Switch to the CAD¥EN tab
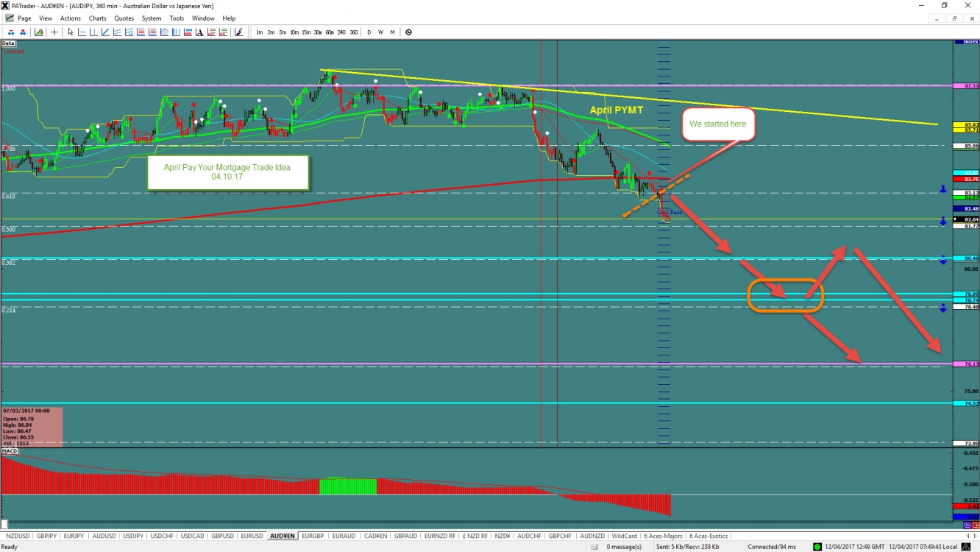980x552 pixels. (x=376, y=536)
